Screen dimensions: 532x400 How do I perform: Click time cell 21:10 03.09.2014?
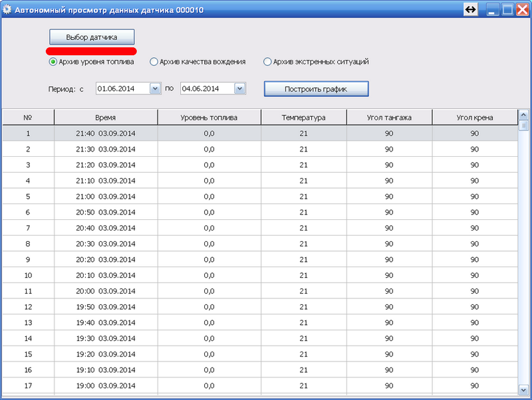106,181
